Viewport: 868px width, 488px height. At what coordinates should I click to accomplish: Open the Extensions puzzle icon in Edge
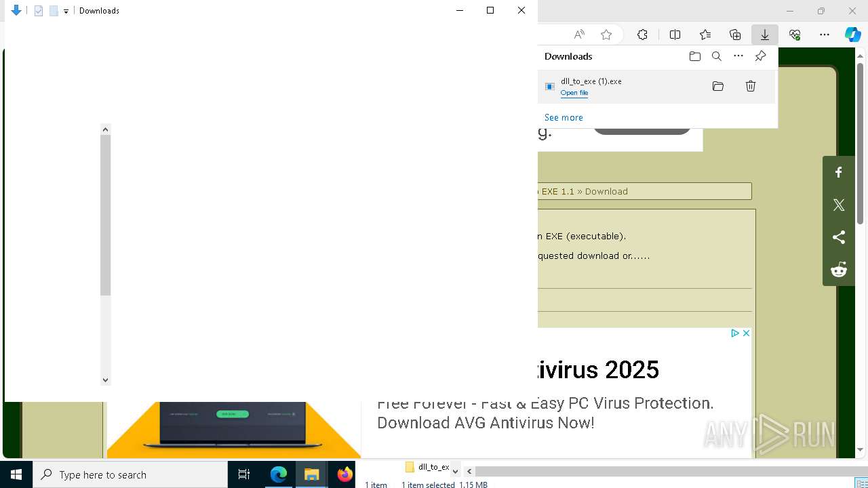642,35
